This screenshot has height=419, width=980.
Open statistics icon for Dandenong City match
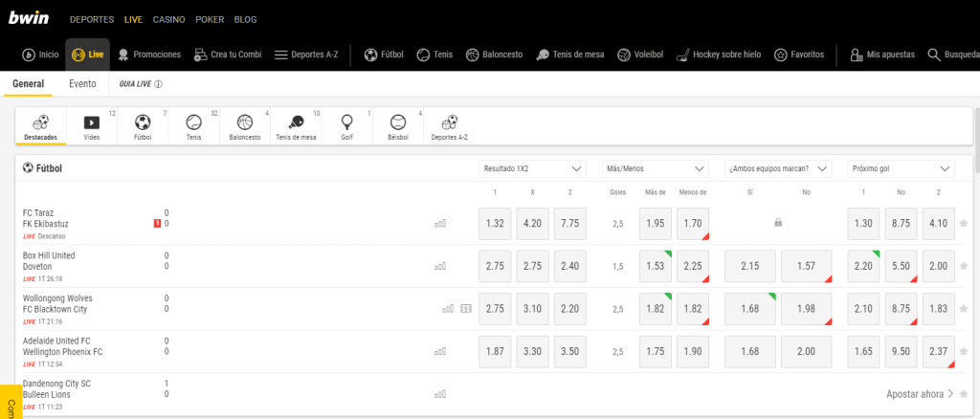(440, 394)
